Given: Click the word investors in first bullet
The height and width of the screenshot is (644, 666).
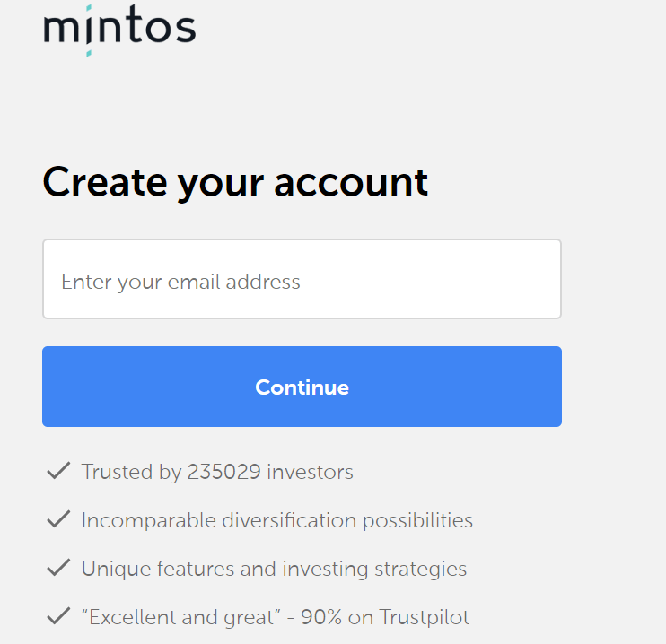Looking at the screenshot, I should [x=308, y=472].
